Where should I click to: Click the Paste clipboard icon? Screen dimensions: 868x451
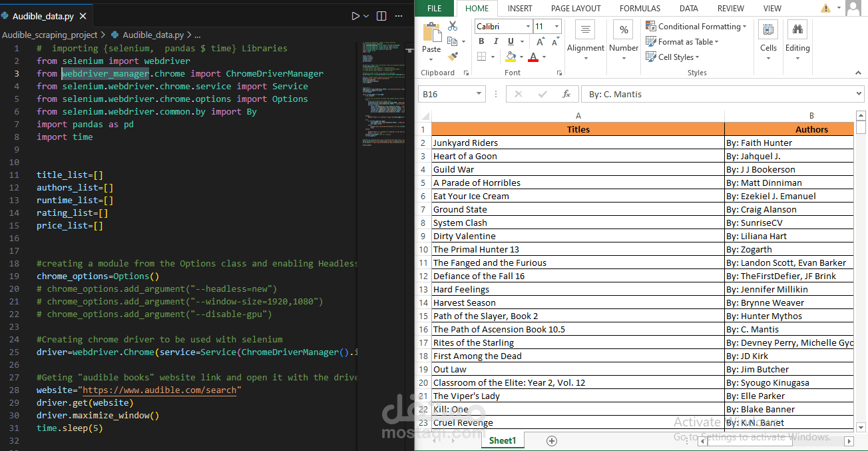pos(431,33)
